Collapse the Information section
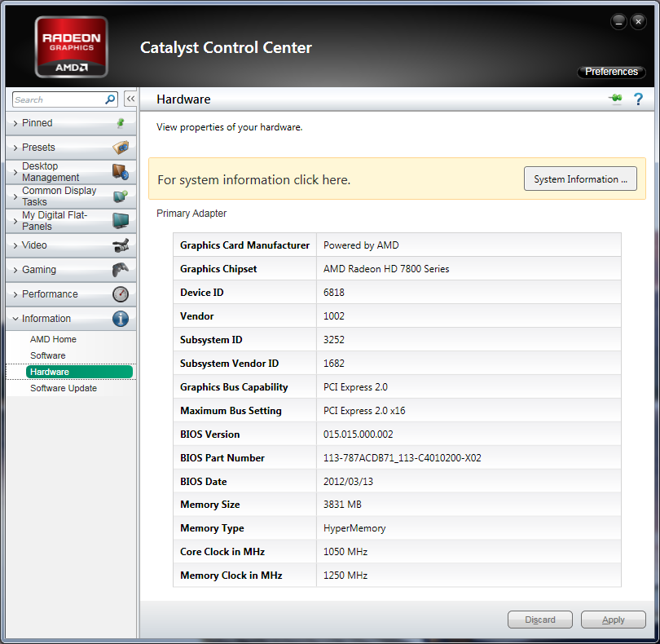The image size is (660, 644). click(x=71, y=319)
